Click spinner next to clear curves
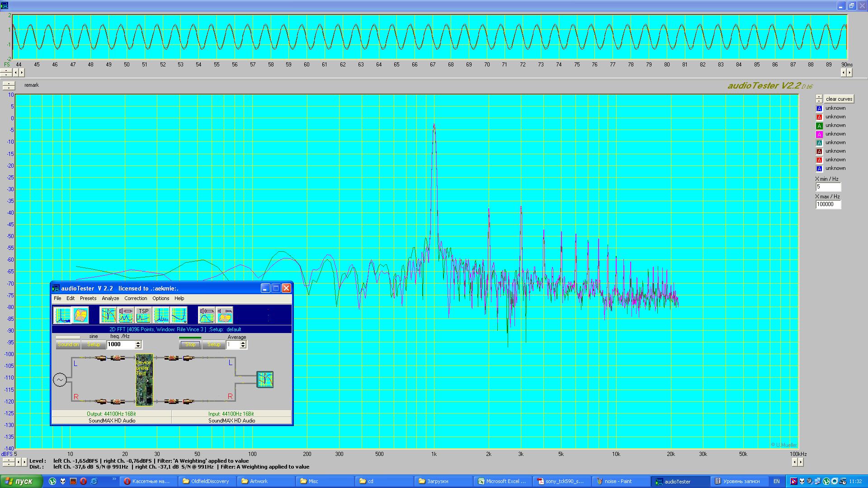The image size is (868, 488). (x=819, y=99)
